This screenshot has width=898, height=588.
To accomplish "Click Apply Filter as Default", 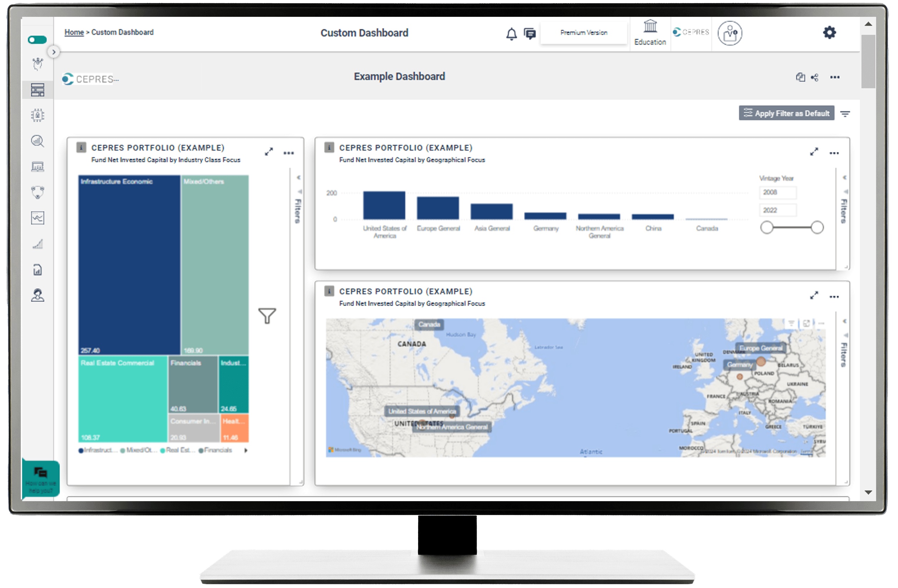I will 787,114.
